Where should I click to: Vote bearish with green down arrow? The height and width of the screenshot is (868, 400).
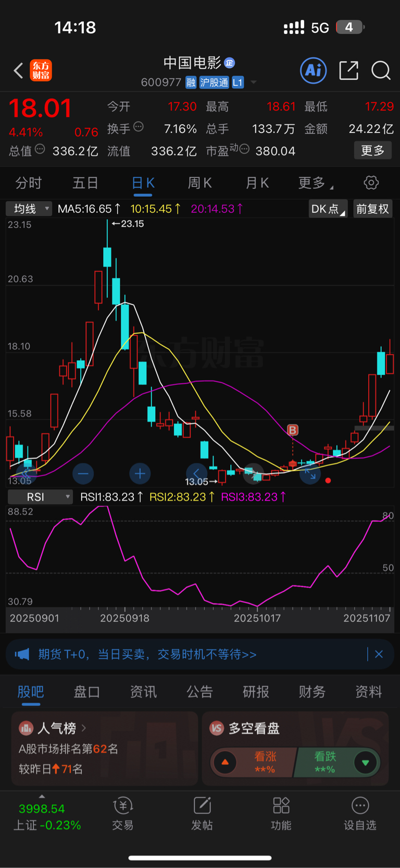[365, 763]
